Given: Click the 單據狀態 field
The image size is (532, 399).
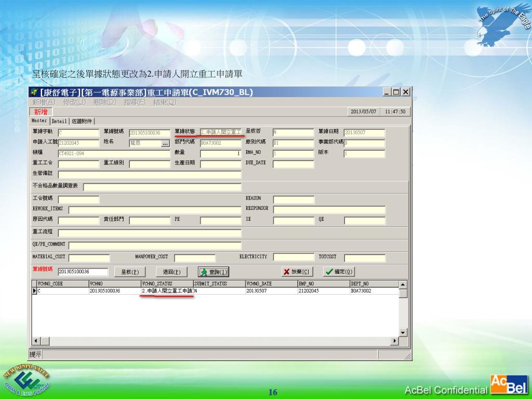Looking at the screenshot, I should coord(220,132).
